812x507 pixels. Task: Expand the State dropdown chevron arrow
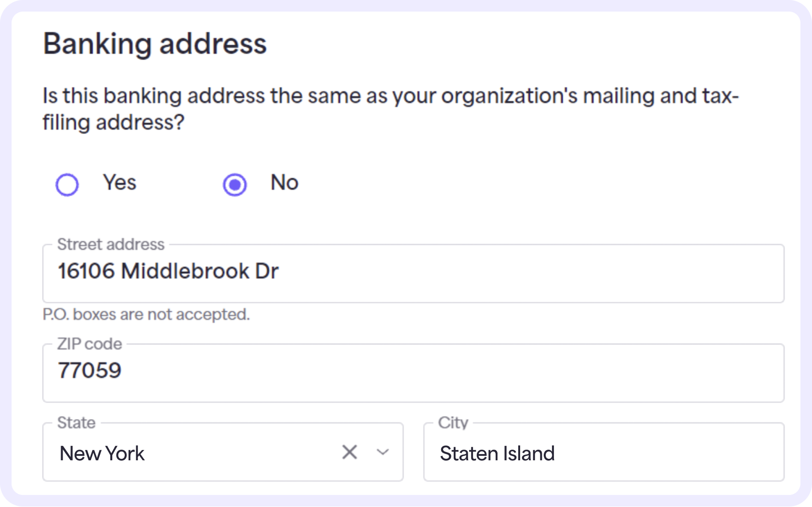tap(383, 452)
